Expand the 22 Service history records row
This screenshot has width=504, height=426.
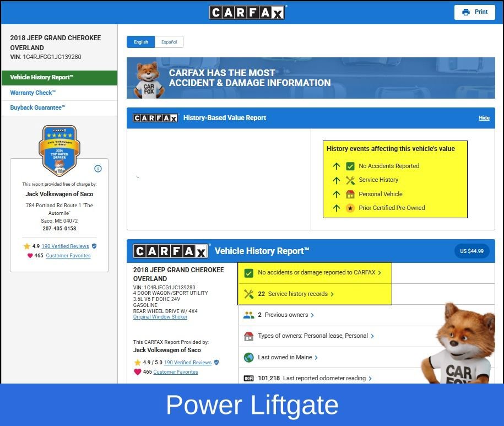tap(297, 294)
